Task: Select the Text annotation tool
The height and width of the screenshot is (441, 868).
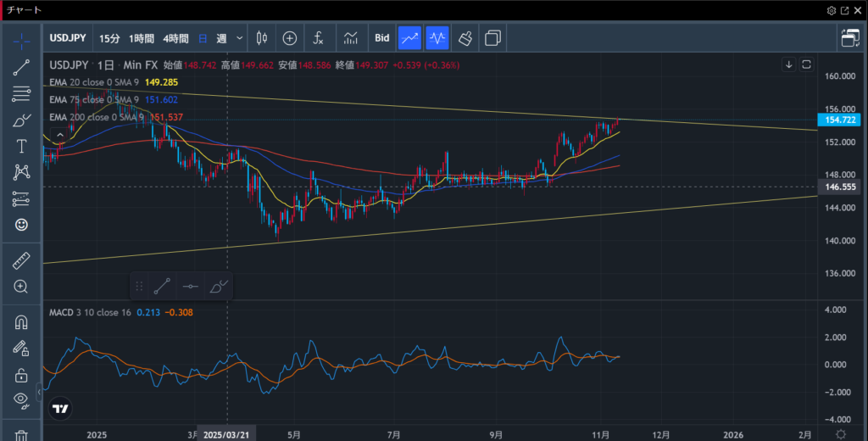Action: point(22,146)
